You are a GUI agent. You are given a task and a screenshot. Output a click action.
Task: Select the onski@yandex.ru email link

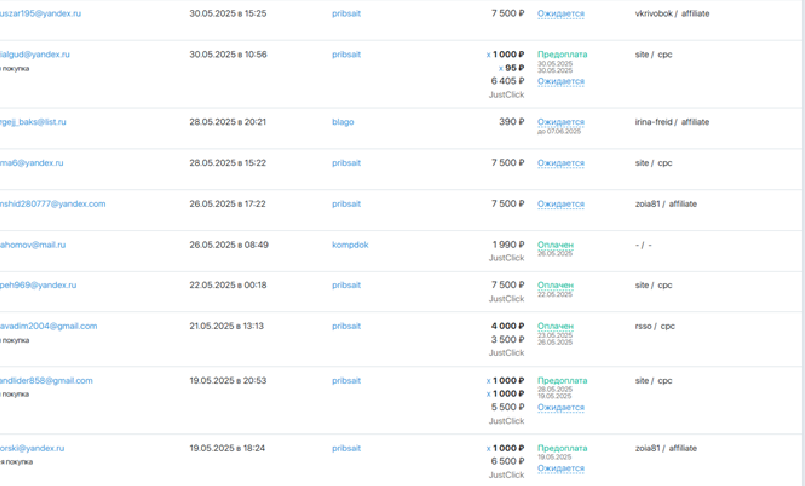coord(32,448)
